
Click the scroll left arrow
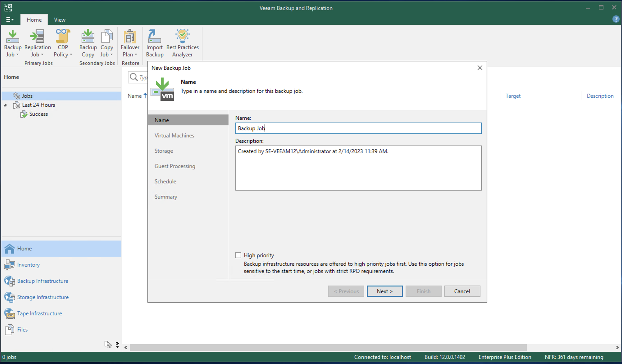[x=126, y=348]
